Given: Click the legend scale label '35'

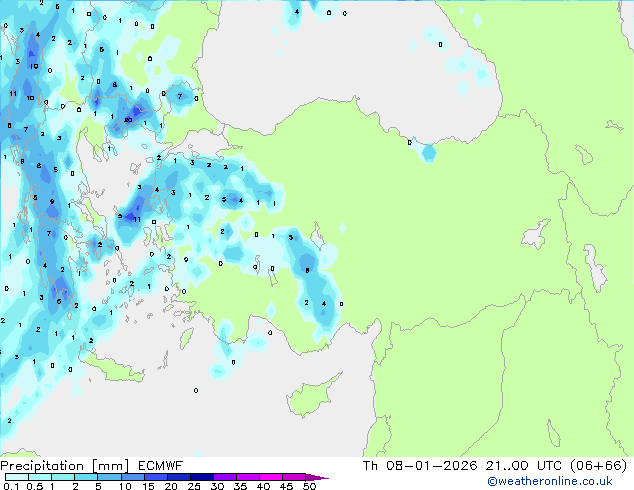Looking at the screenshot, I should 240,486.
